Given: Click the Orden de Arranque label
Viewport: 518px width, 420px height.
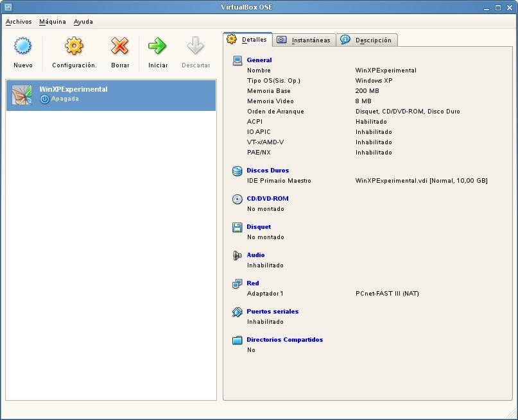Looking at the screenshot, I should [275, 111].
